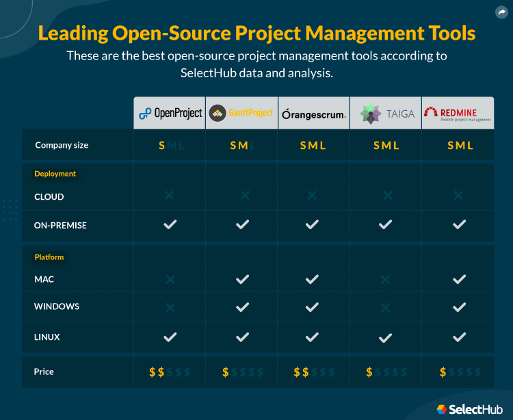Click the share arrow icon
The image size is (513, 420).
tap(501, 12)
